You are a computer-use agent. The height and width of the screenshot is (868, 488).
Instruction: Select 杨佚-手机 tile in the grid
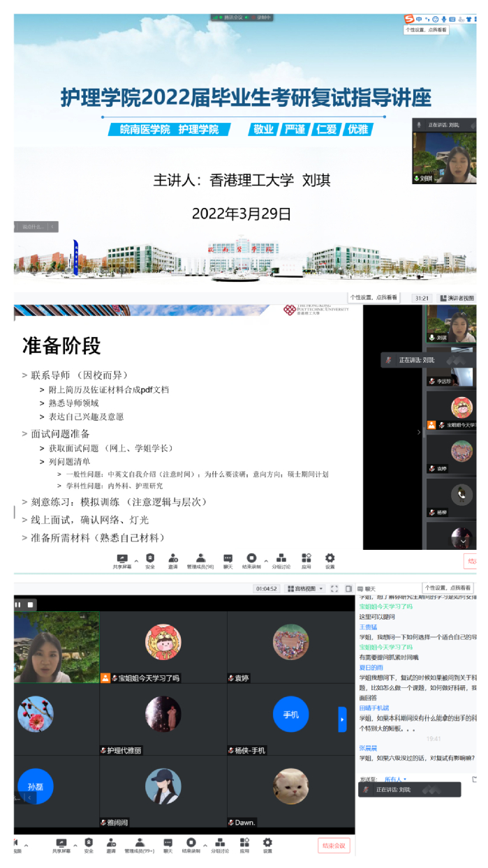click(290, 719)
